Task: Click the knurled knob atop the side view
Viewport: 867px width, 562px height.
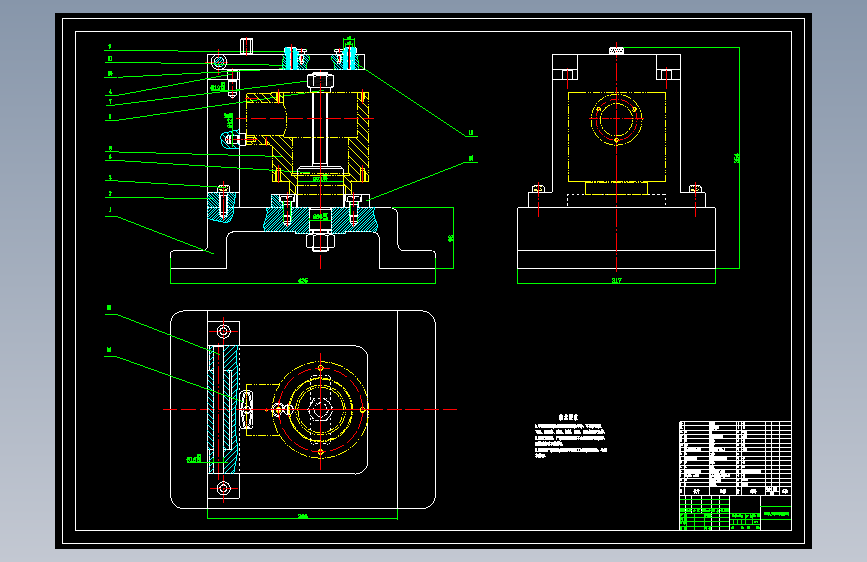Action: 617,50
